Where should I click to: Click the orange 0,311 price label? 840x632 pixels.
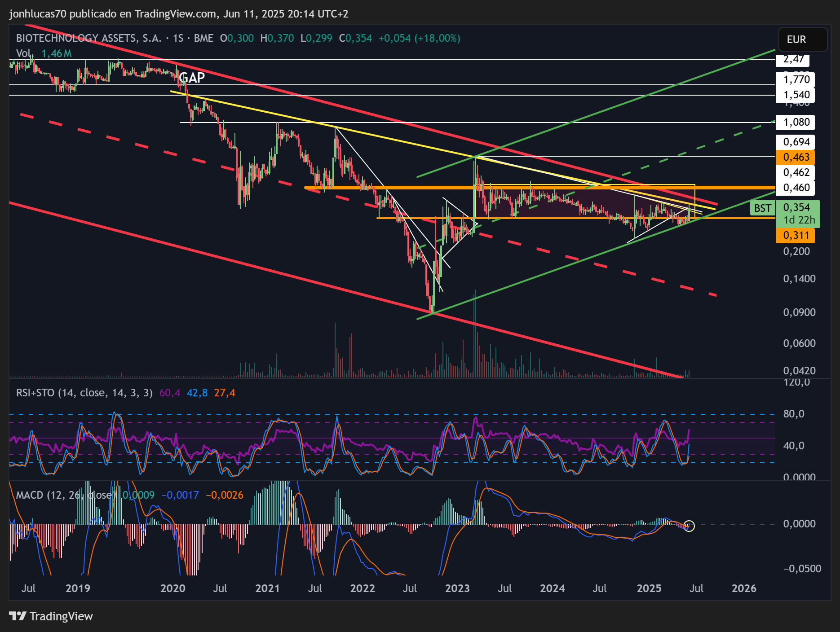796,235
